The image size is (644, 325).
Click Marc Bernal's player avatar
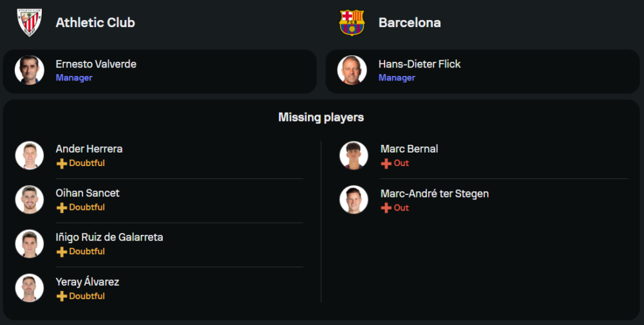click(x=354, y=155)
